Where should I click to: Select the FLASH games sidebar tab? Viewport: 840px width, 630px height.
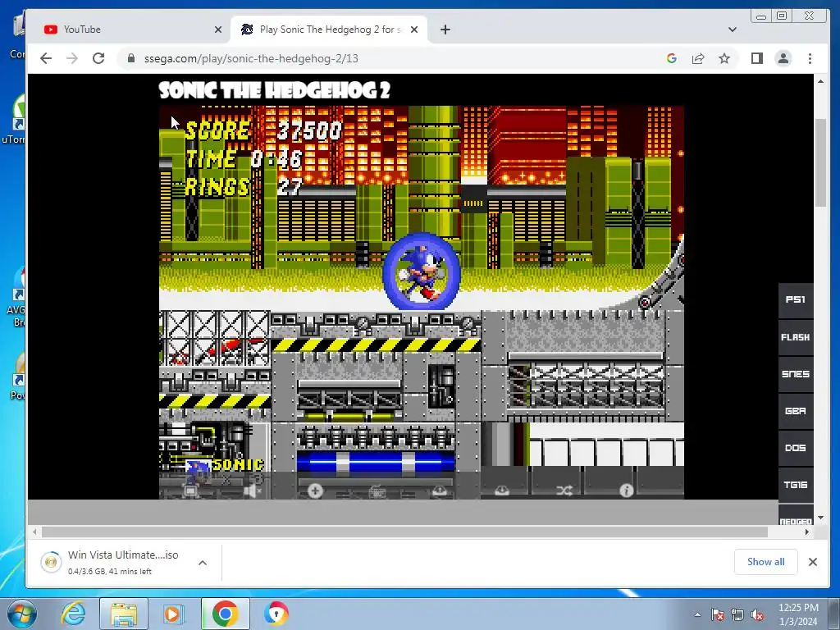[x=796, y=337]
